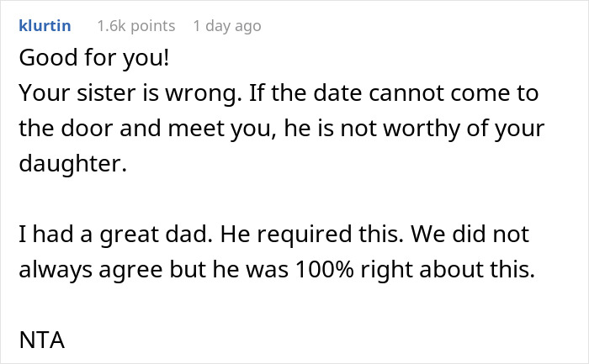Click the word 'daughter.' in the comment
Image resolution: width=589 pixels, height=364 pixels.
coord(73,164)
